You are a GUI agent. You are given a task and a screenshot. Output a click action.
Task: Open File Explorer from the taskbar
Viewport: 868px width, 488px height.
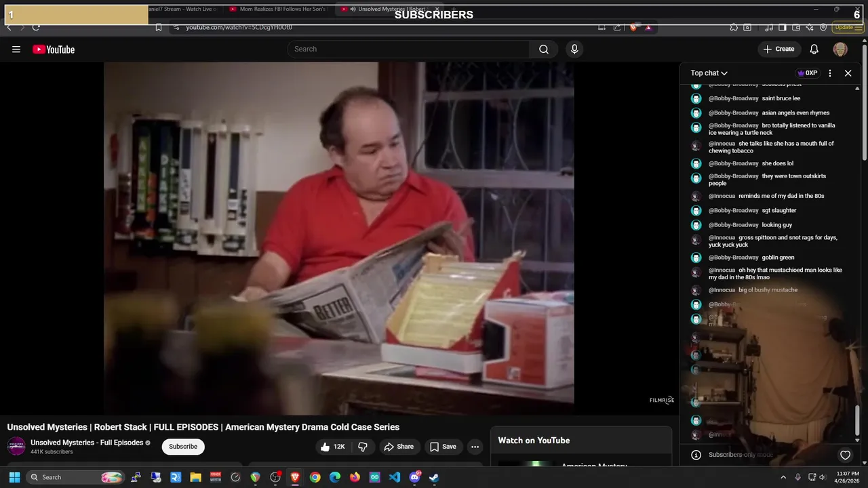(196, 477)
